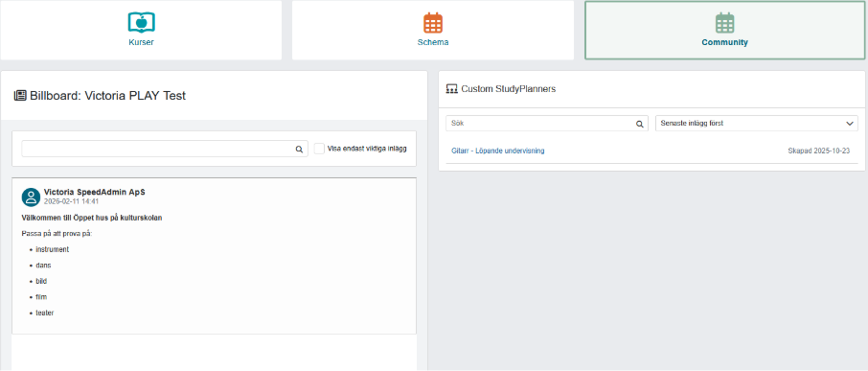Viewport: 868px width, 371px height.
Task: Click the dans list item
Action: point(44,266)
